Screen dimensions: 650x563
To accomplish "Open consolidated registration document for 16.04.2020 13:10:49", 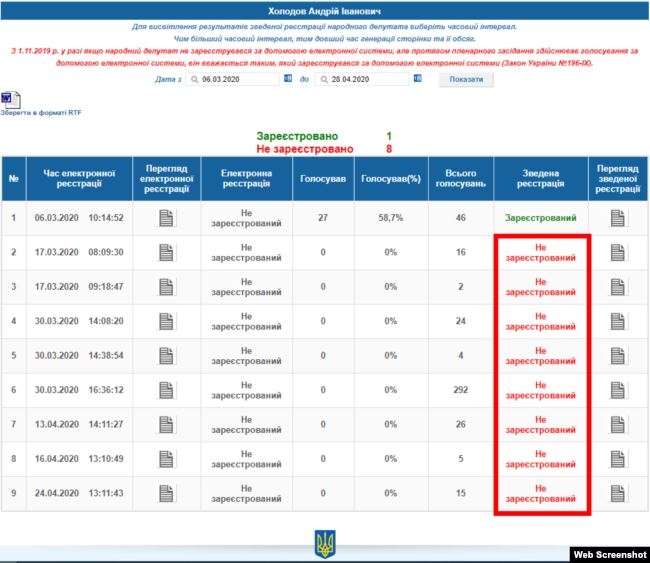I will click(618, 459).
